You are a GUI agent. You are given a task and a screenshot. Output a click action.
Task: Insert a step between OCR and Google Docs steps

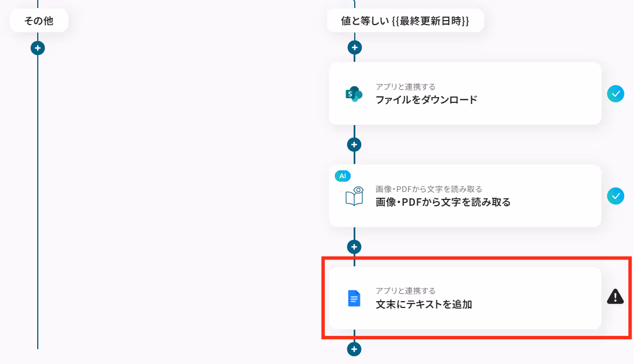[354, 247]
